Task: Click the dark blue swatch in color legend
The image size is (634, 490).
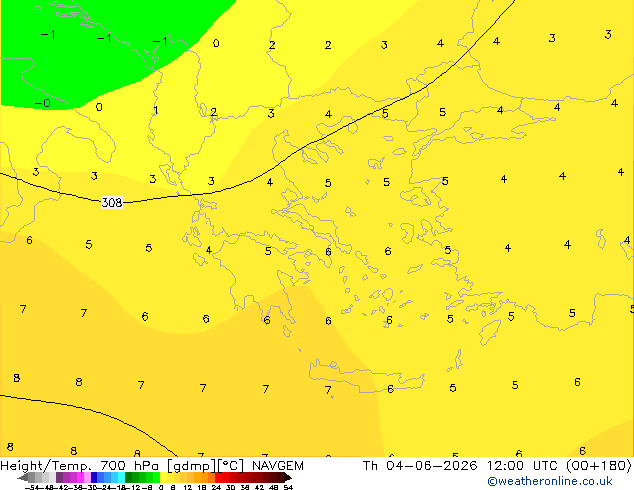Action: [x=94, y=478]
